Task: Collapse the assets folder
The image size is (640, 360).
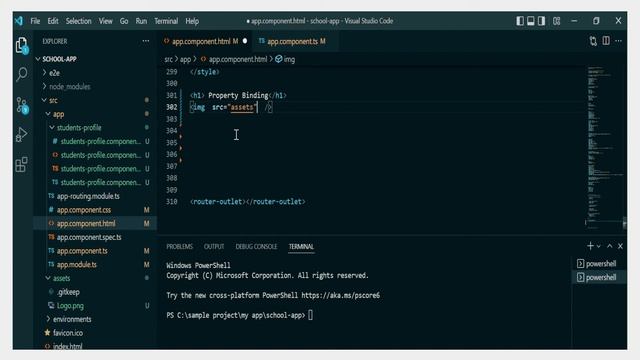Action: click(95, 278)
